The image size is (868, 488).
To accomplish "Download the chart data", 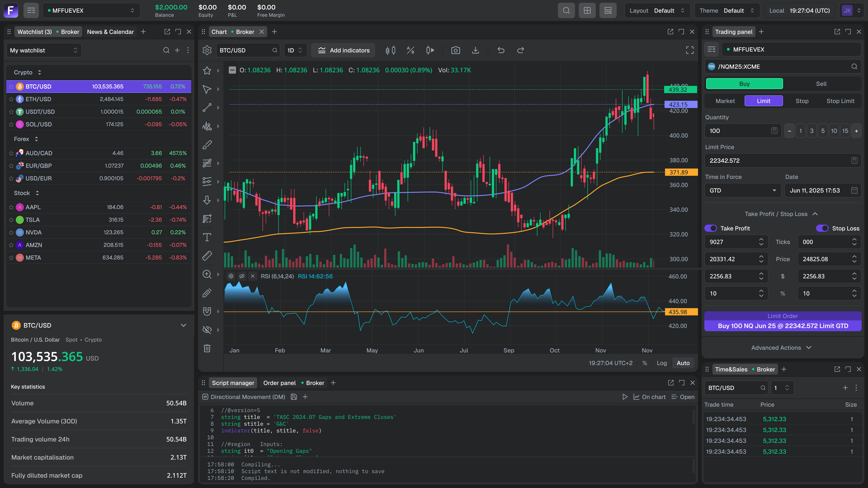I will [475, 50].
